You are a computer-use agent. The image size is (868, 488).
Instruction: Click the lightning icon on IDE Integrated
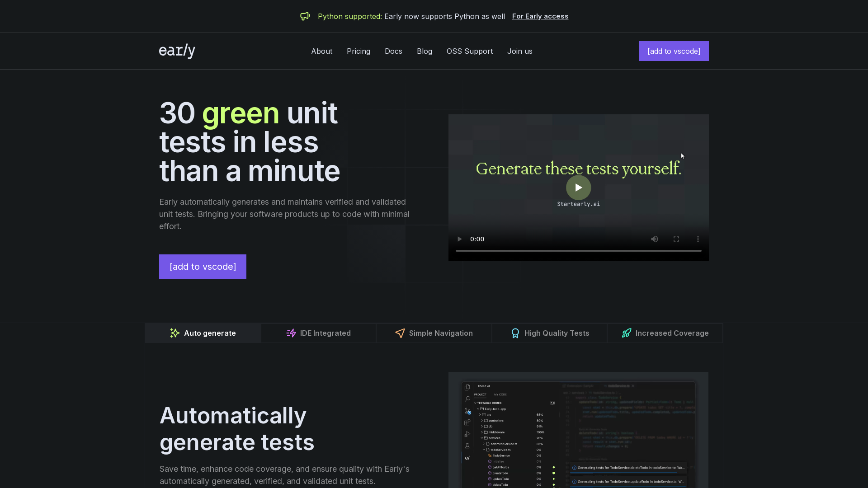[291, 333]
